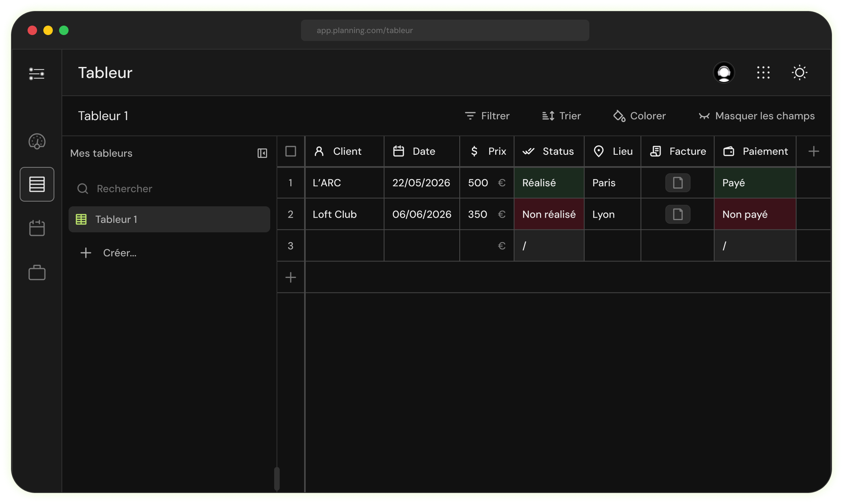
Task: Select row number 1
Action: (x=291, y=183)
